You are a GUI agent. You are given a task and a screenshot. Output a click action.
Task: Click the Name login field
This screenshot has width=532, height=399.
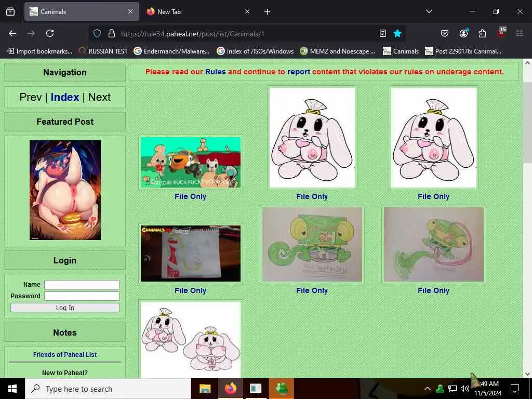click(82, 285)
